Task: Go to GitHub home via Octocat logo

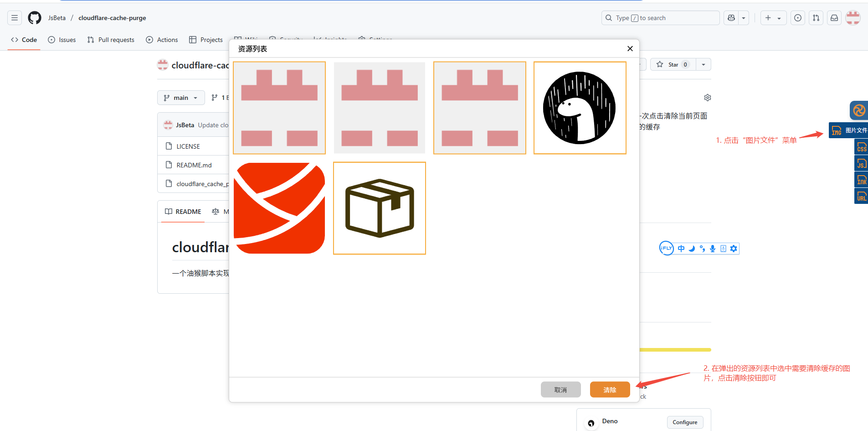Action: click(35, 18)
